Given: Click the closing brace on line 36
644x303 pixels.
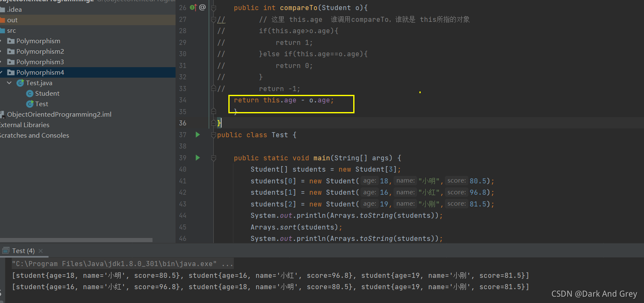Looking at the screenshot, I should [219, 123].
